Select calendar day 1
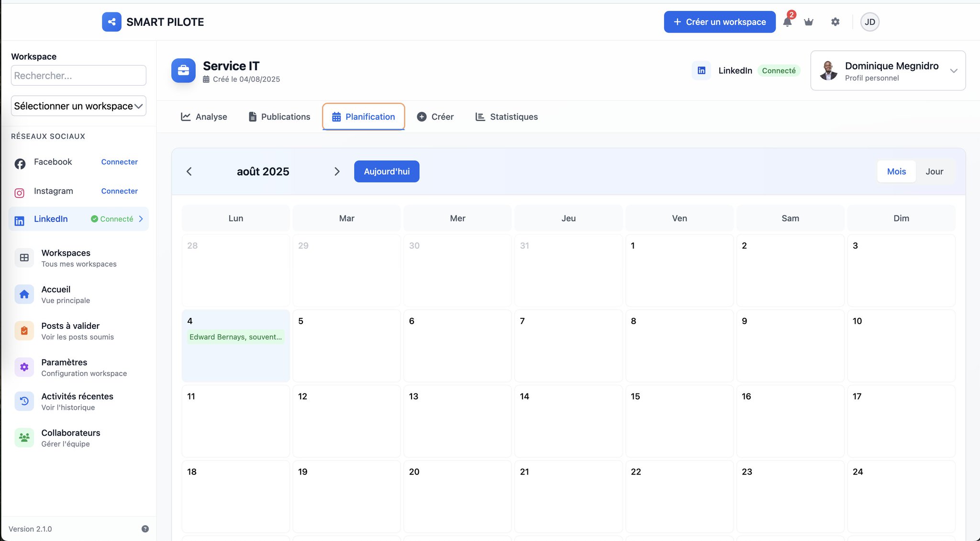Screen dimensions: 980x541 (679, 270)
